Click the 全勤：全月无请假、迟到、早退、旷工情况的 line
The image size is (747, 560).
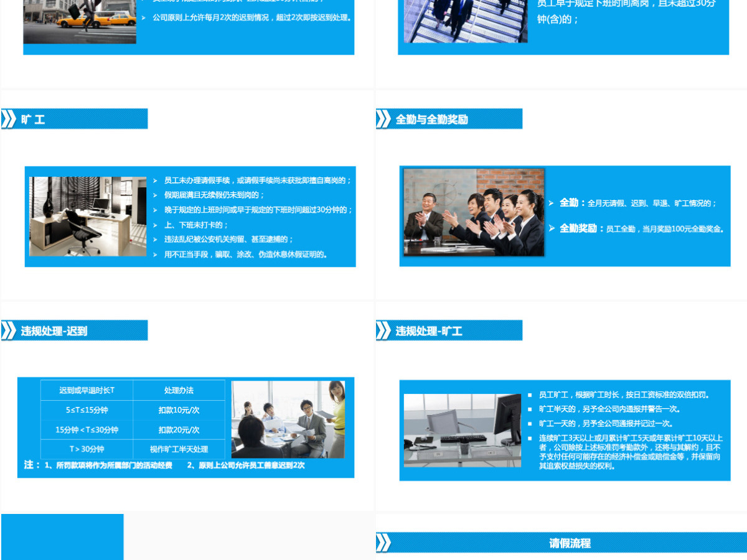click(638, 203)
